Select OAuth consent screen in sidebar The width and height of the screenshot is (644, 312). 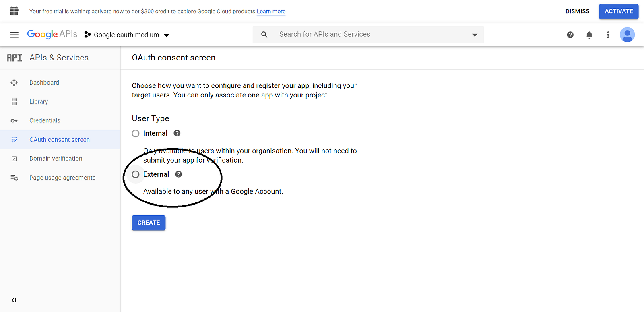coord(60,140)
